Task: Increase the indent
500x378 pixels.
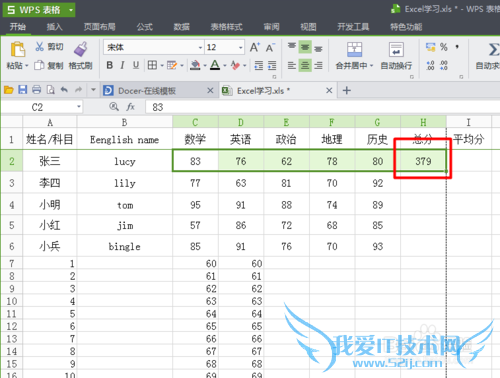Action: (x=272, y=65)
